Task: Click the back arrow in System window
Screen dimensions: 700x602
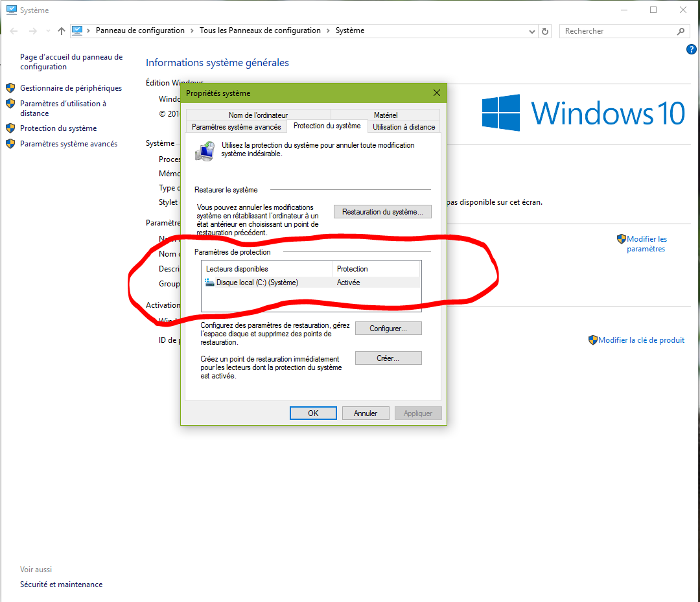Action: pyautogui.click(x=14, y=31)
